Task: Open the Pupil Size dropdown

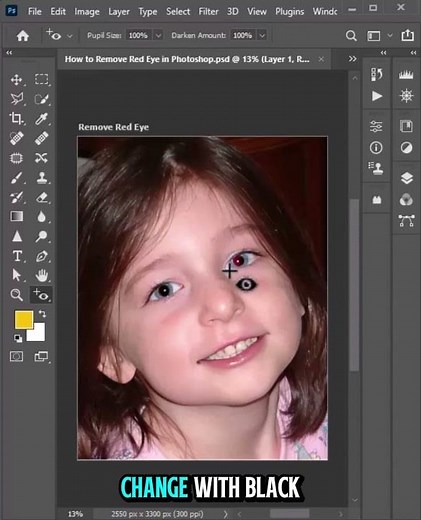Action: (159, 35)
